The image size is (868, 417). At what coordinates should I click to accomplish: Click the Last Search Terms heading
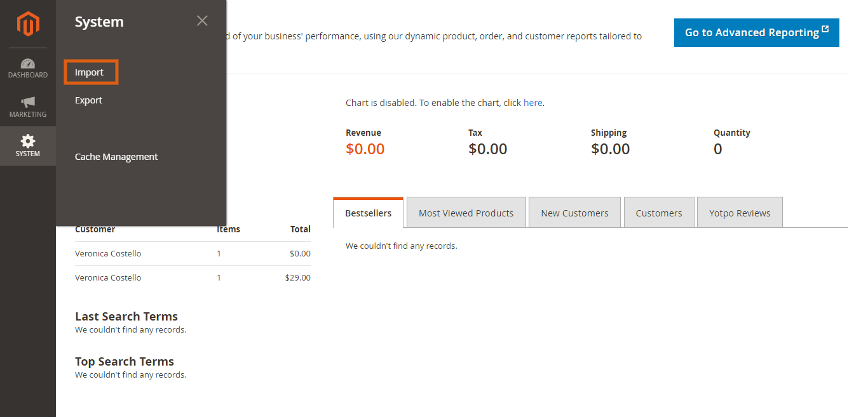point(126,316)
